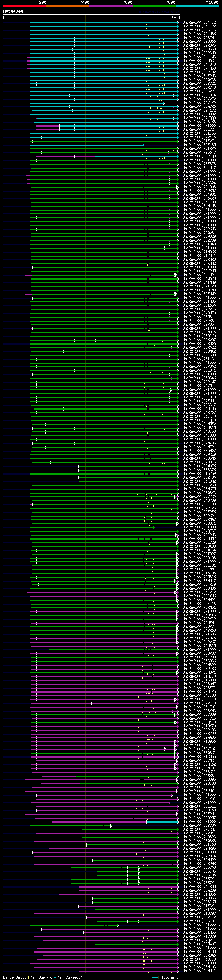Click the UniRef100_O13797 label
Image resolution: width=222 pixels, height=980 pixels.
pyautogui.click(x=199, y=913)
